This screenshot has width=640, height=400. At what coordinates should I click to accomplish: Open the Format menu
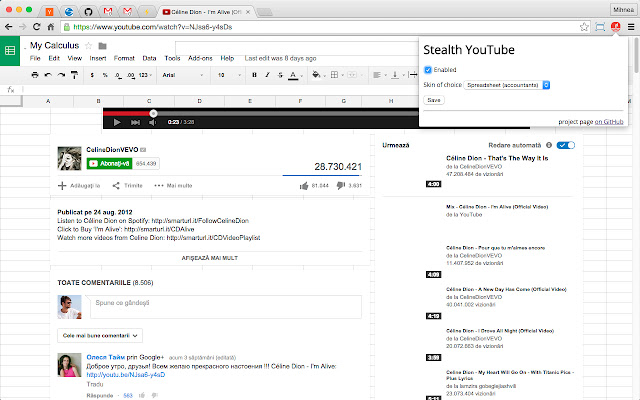(124, 58)
